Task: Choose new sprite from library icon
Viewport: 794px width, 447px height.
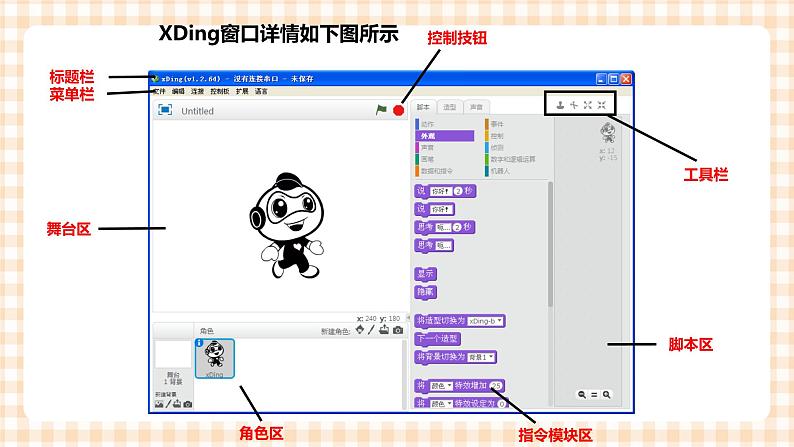Action: [360, 330]
